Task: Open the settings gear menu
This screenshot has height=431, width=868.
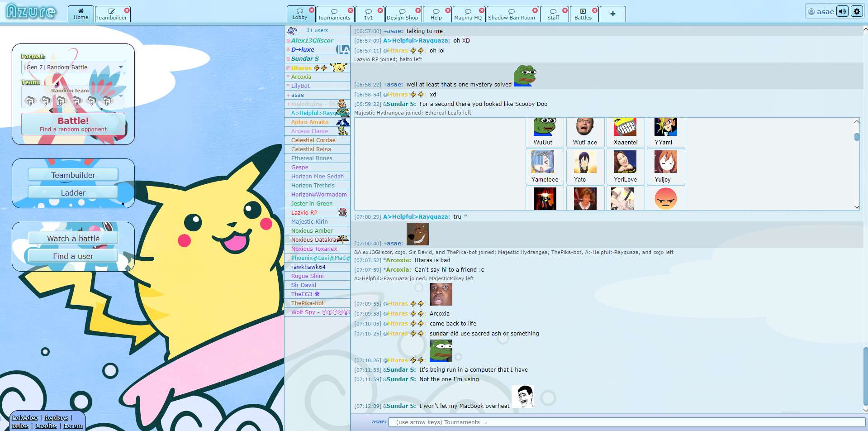Action: click(857, 11)
